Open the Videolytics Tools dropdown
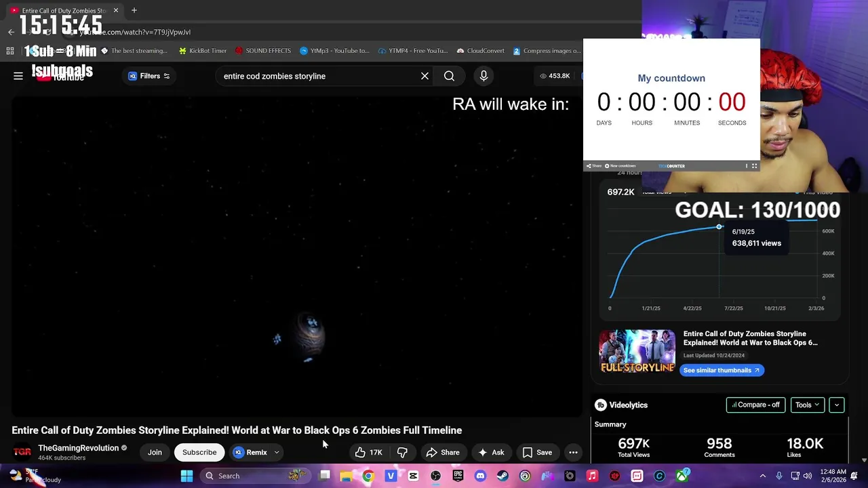The image size is (868, 488). 807,405
